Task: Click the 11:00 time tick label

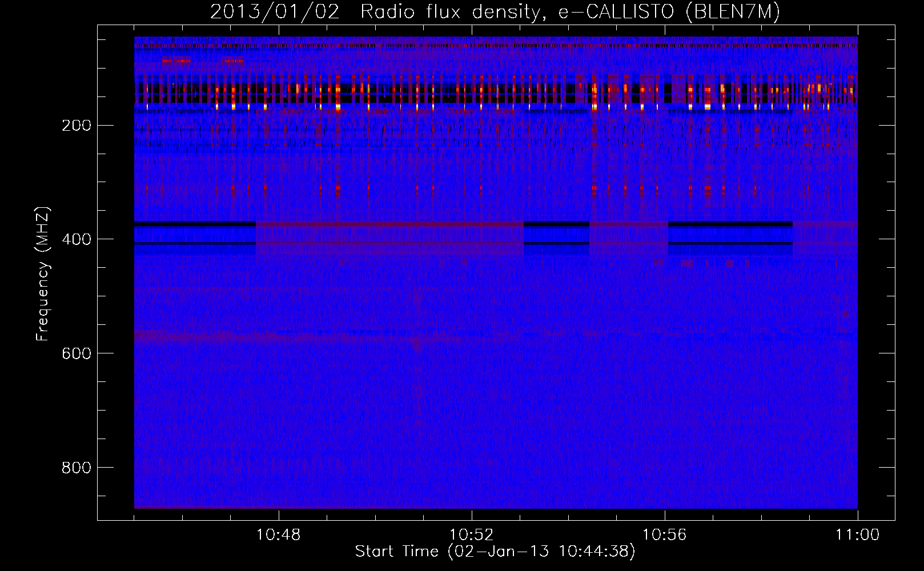Action: pyautogui.click(x=858, y=535)
